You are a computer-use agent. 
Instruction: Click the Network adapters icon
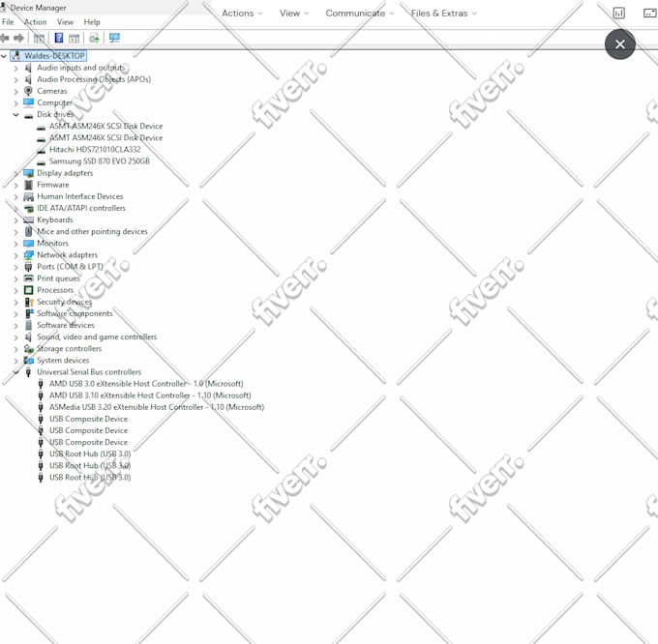click(x=28, y=255)
